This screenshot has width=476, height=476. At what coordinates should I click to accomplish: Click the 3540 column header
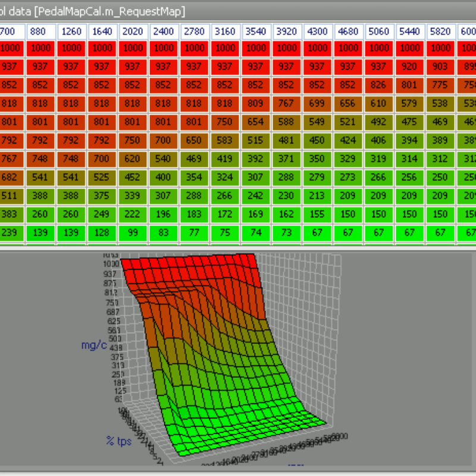pos(256,32)
